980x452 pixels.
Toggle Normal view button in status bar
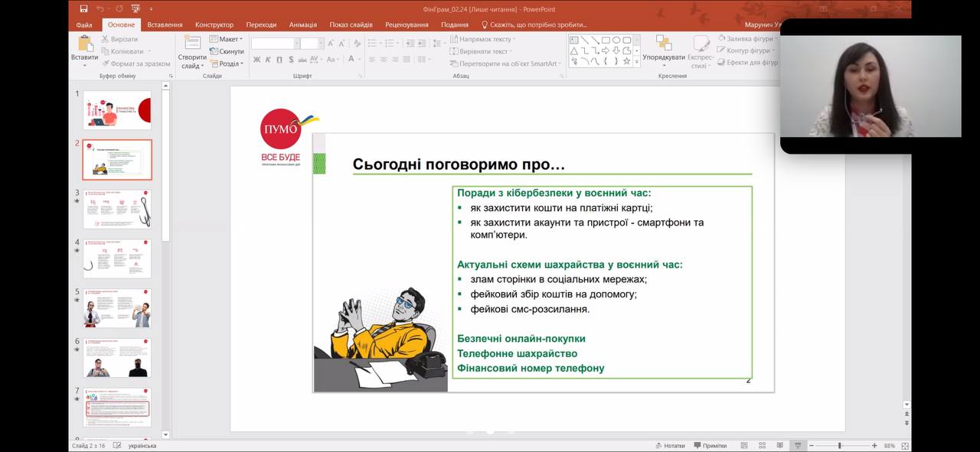click(x=743, y=445)
